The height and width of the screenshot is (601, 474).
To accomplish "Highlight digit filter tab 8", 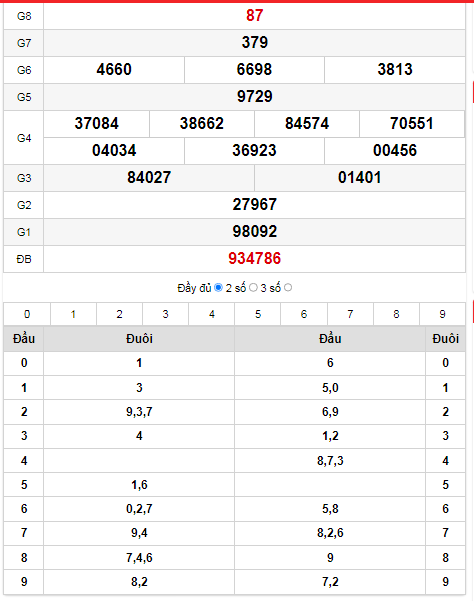I will pyautogui.click(x=396, y=314).
